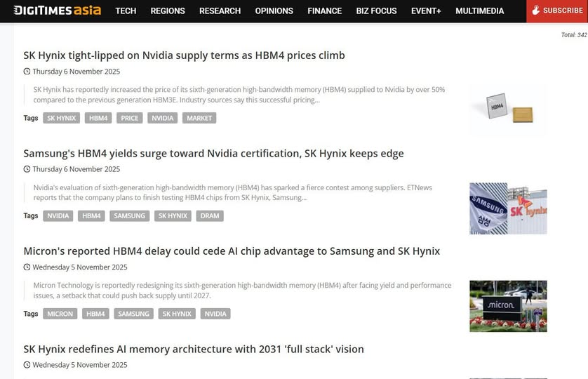
Task: Open the MULTIMEDIA menu
Action: click(480, 11)
